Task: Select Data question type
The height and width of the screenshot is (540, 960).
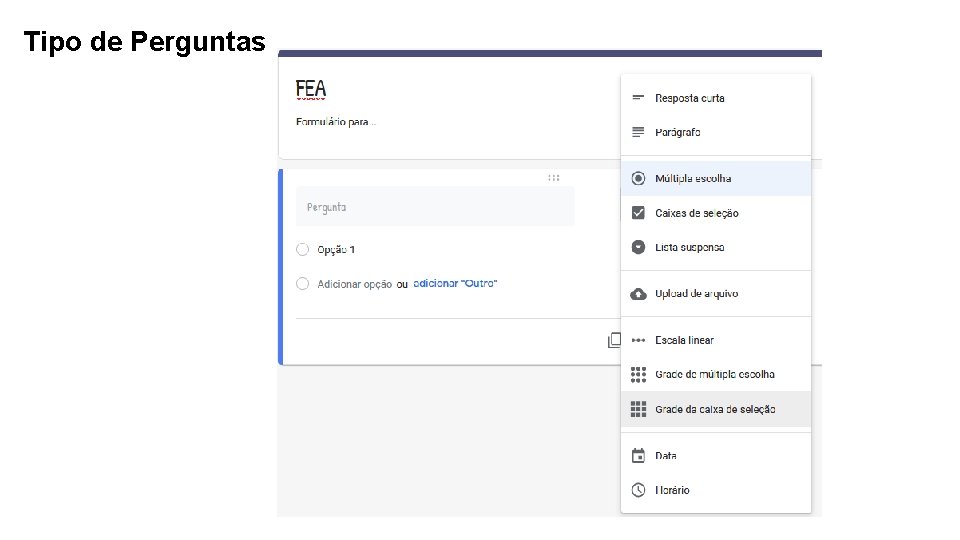Action: coord(716,456)
